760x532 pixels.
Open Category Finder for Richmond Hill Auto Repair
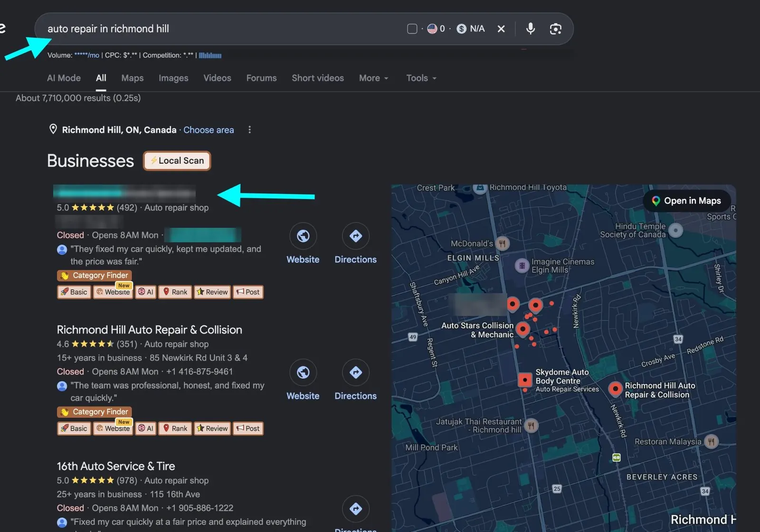95,412
